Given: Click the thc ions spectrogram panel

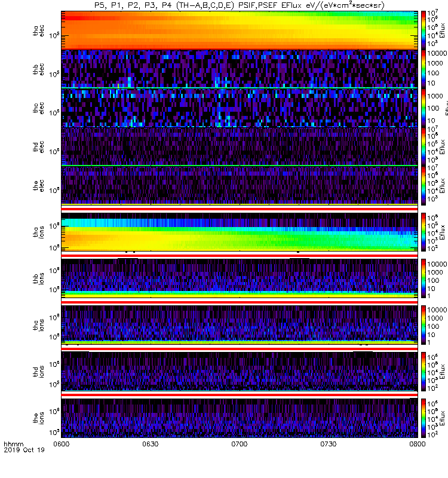Looking at the screenshot, I should coord(240,325).
